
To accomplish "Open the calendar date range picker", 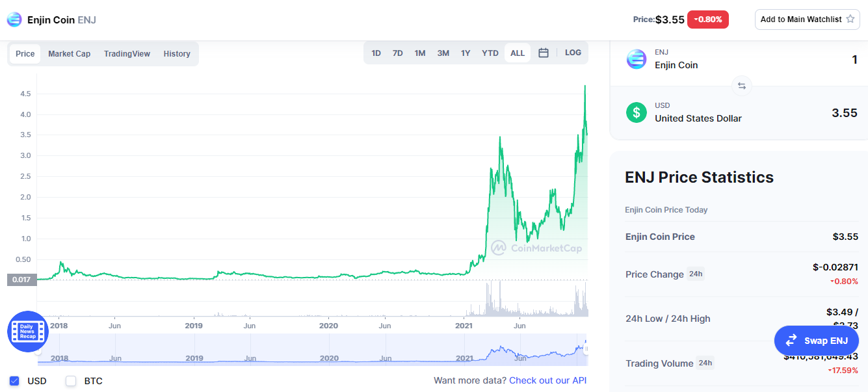I will tap(544, 53).
